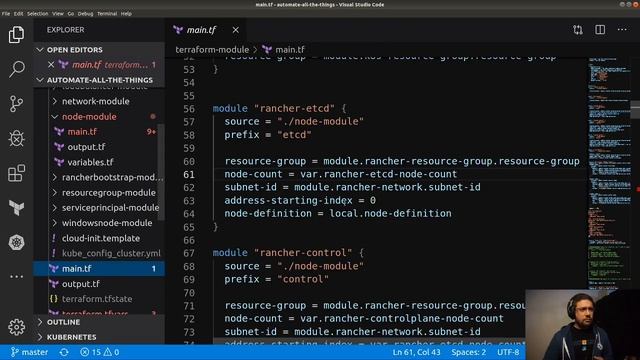The image size is (640, 360).
Task: Split the editor to the right
Action: point(600,30)
